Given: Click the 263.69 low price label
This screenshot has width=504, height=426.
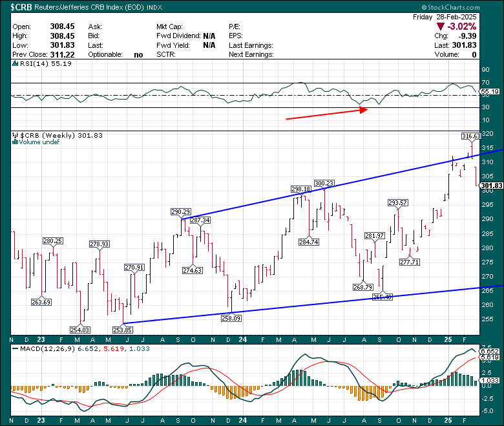Looking at the screenshot, I should coord(41,302).
